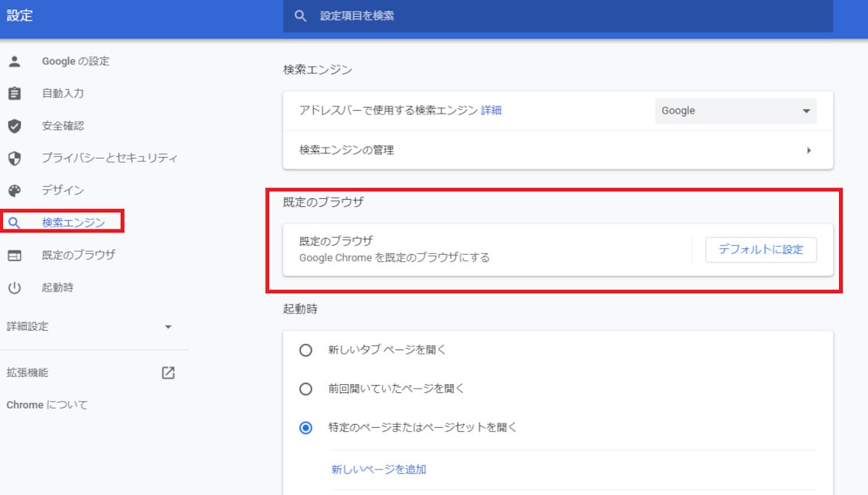Click the palette icon for デザイン

(x=14, y=190)
